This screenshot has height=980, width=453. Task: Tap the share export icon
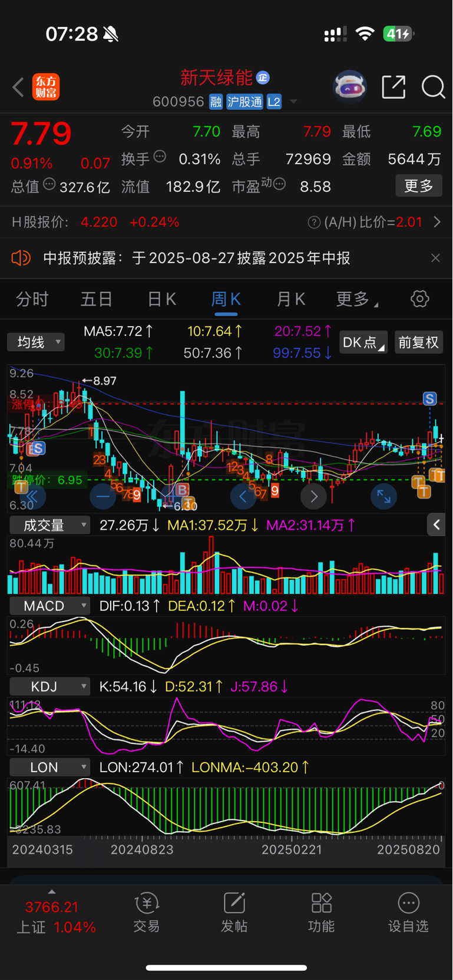pos(394,87)
